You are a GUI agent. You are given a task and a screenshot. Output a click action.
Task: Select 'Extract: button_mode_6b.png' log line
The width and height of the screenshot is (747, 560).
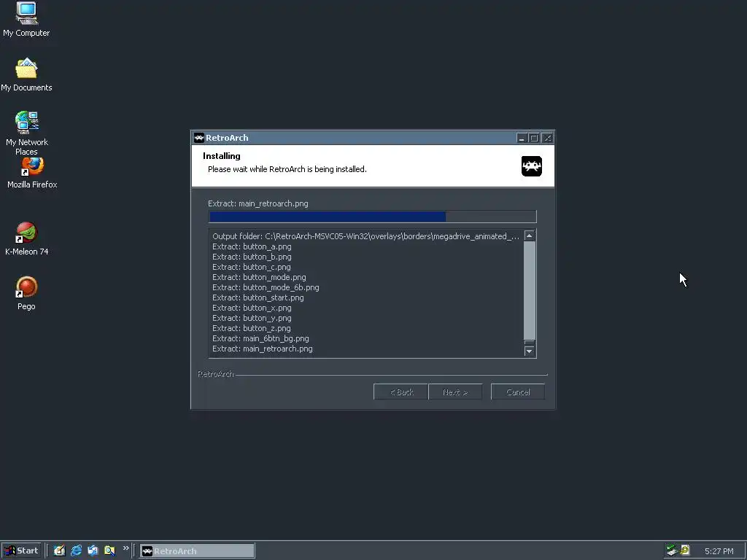(266, 287)
